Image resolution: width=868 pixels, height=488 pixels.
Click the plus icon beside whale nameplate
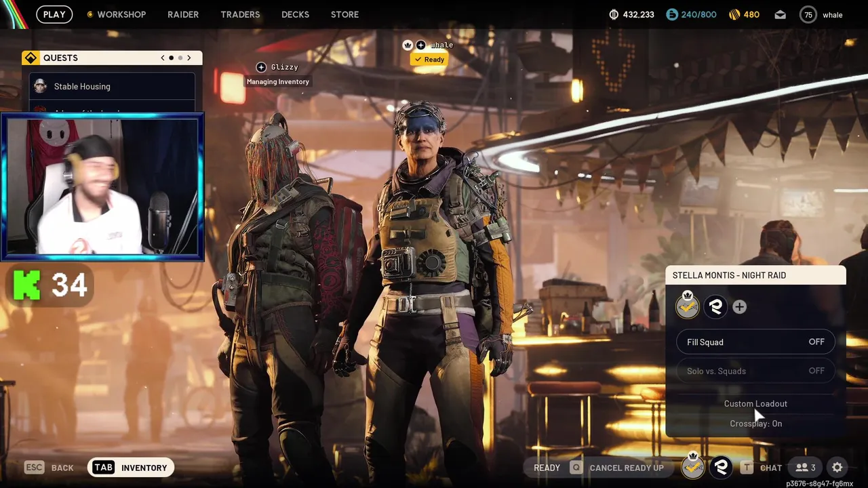pyautogui.click(x=420, y=45)
